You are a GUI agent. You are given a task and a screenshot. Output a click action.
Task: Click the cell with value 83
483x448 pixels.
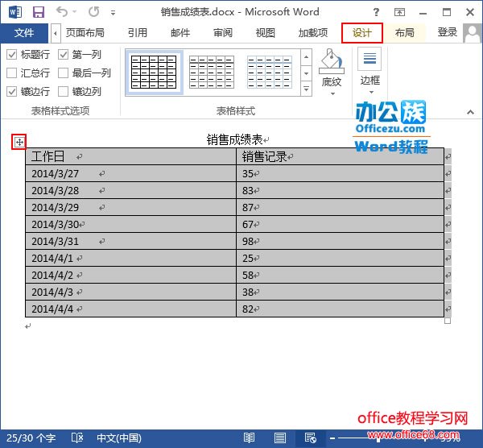340,190
